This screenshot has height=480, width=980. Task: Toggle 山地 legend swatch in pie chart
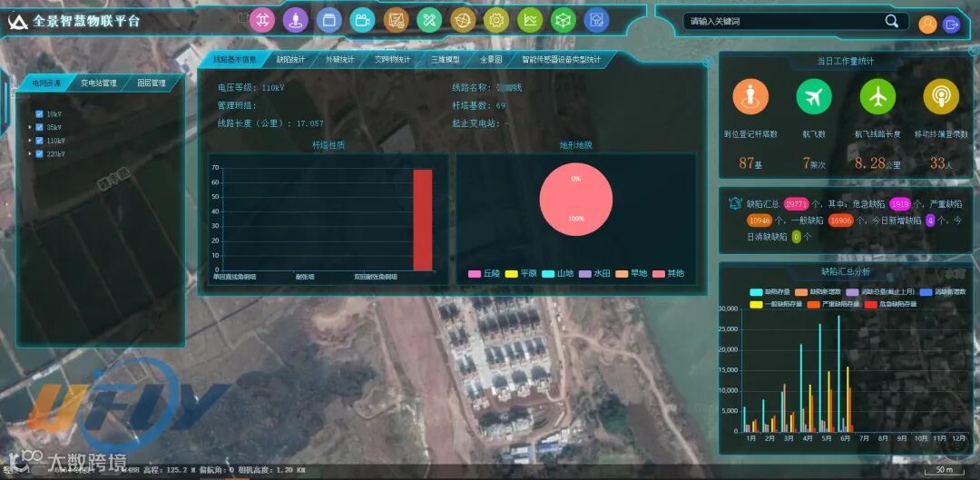click(547, 274)
